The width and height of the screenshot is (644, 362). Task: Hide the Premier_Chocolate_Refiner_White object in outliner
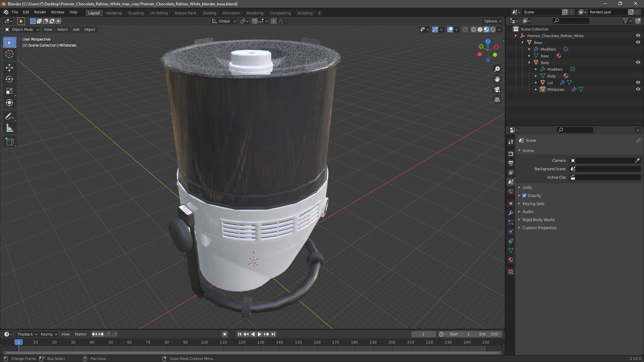638,36
